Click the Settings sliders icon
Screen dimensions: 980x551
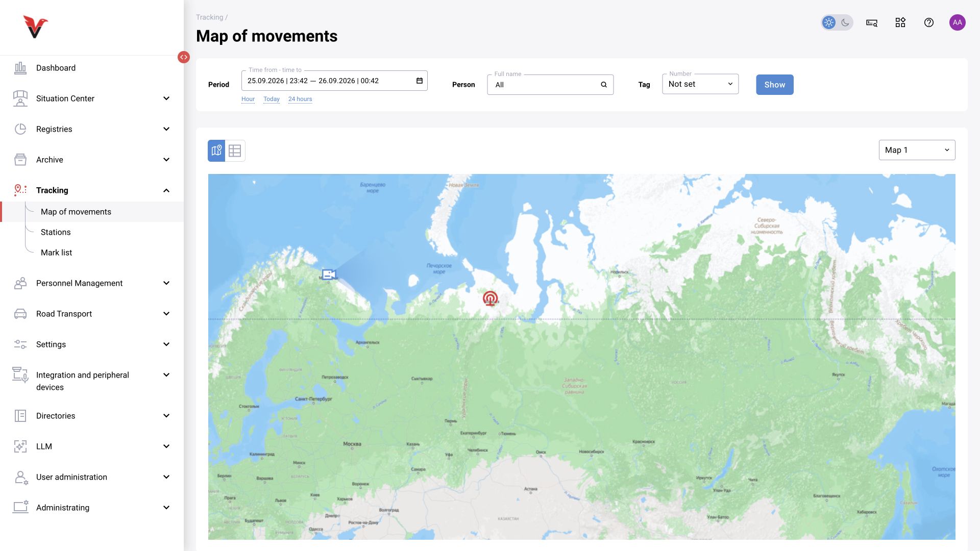(20, 344)
